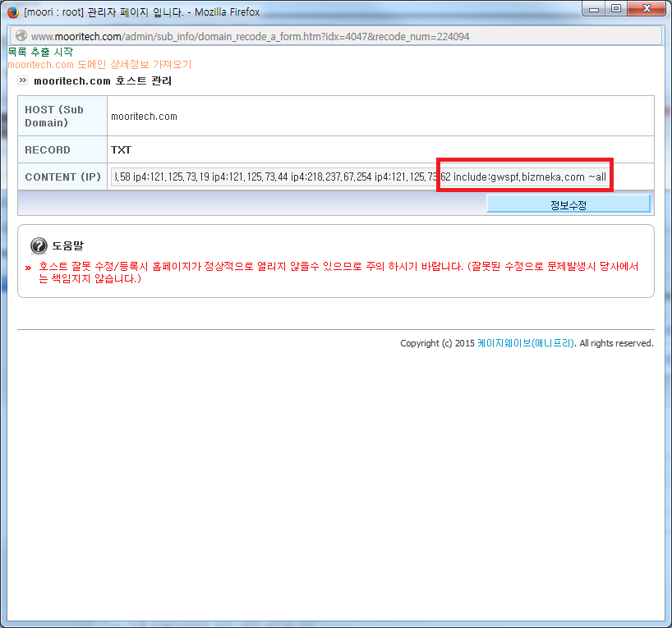Minimize the Firefox popup window

tap(594, 9)
